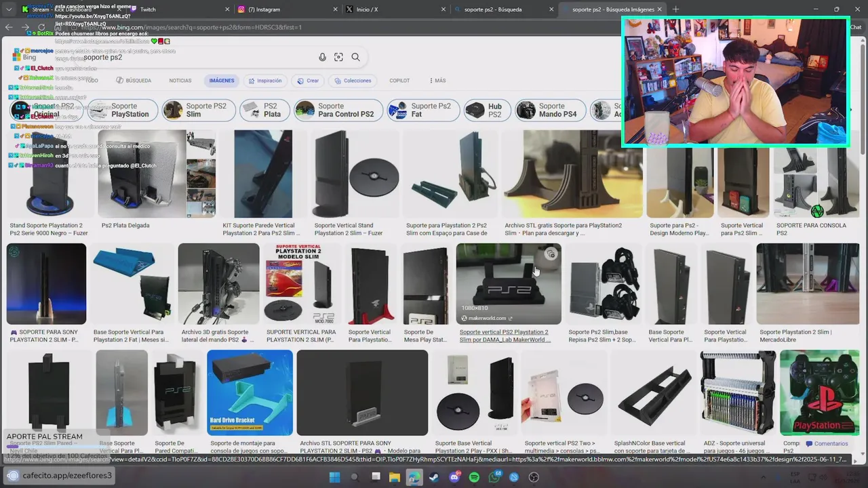The height and width of the screenshot is (488, 868).
Task: Open Windows Start menu
Action: 334,477
